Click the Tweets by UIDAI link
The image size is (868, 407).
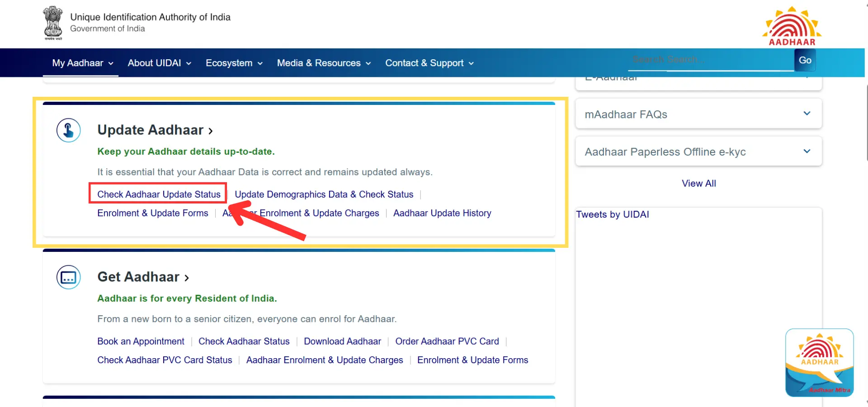point(612,214)
